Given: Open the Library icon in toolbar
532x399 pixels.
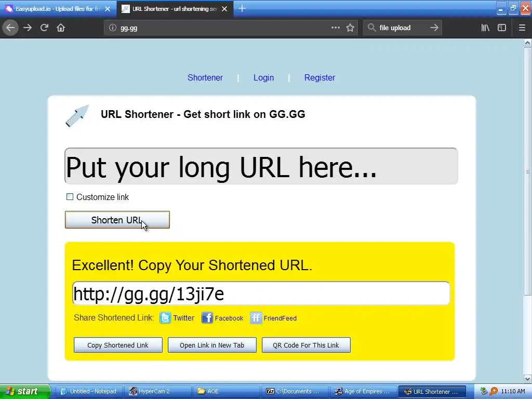Looking at the screenshot, I should [x=485, y=28].
